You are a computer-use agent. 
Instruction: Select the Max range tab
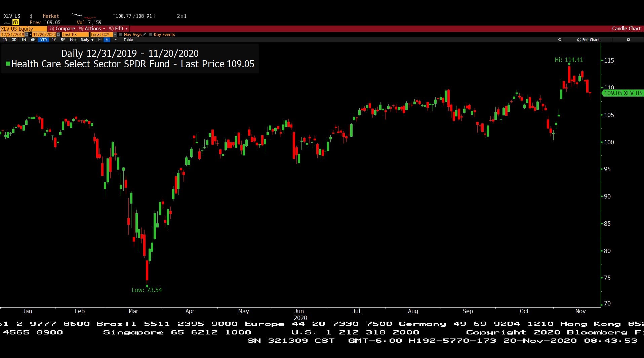tap(73, 40)
